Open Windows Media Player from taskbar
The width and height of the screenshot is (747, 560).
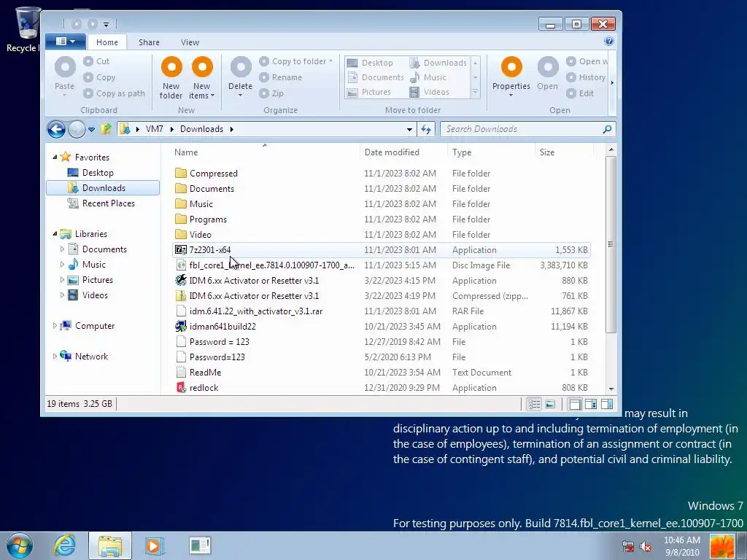pyautogui.click(x=154, y=545)
